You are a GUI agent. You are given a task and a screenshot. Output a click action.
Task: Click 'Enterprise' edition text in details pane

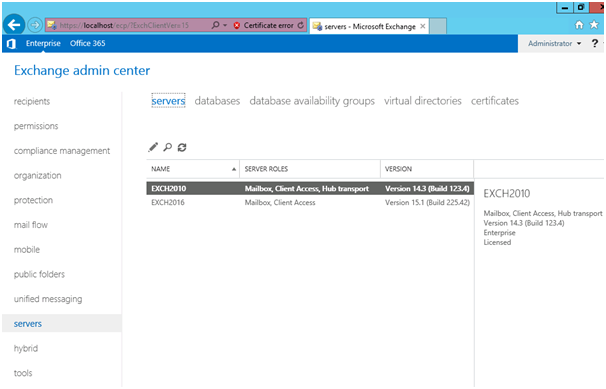[499, 233]
